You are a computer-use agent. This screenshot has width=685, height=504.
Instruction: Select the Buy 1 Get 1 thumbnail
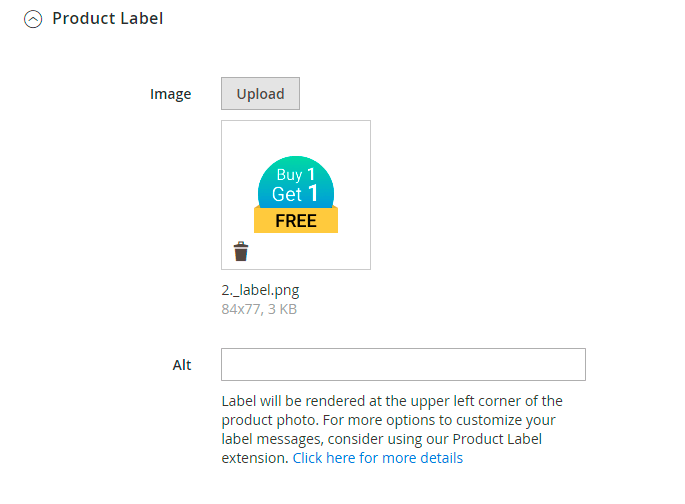296,195
